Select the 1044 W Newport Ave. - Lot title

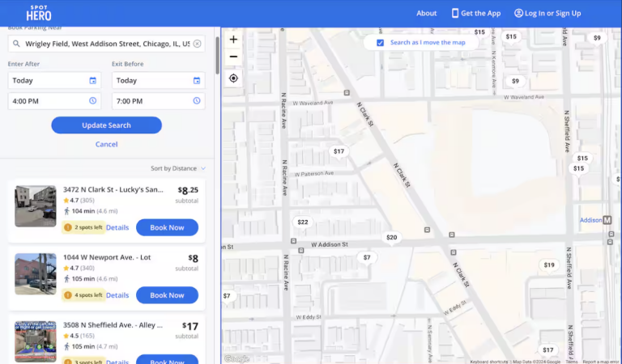coord(107,257)
